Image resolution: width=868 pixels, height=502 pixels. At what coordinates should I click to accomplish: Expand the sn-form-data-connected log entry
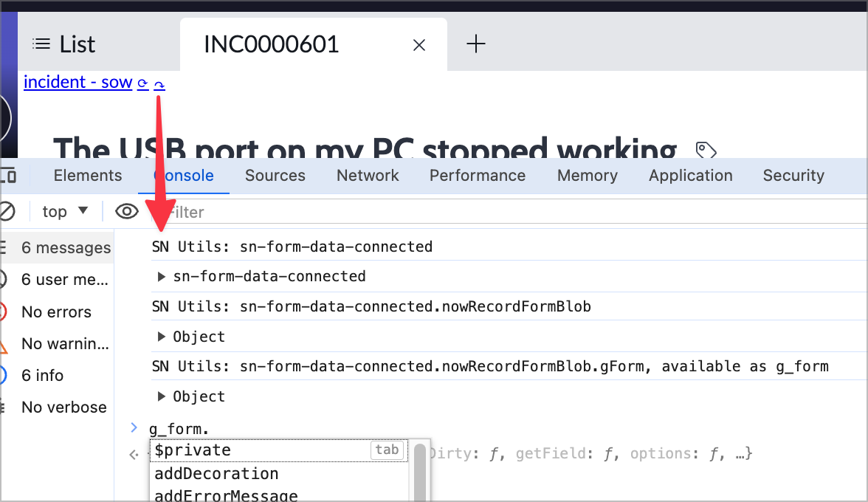pos(161,276)
